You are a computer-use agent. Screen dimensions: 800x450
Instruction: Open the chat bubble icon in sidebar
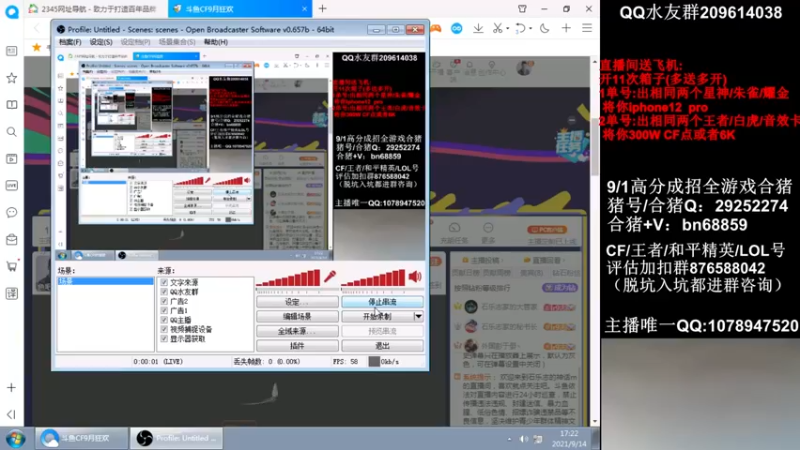tap(11, 212)
